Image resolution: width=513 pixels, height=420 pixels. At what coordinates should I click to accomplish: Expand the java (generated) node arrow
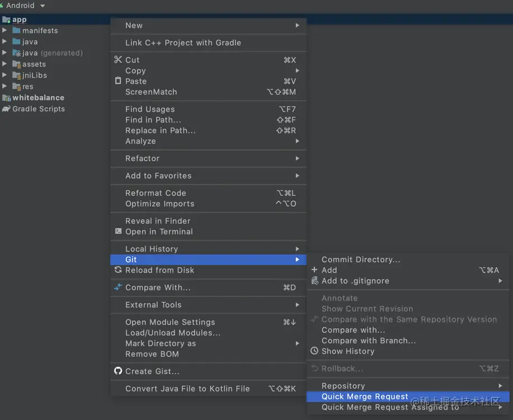coord(4,53)
